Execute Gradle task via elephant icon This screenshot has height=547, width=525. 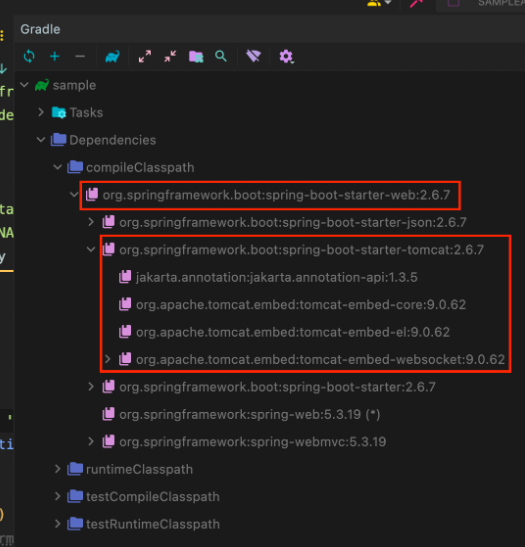coord(112,56)
